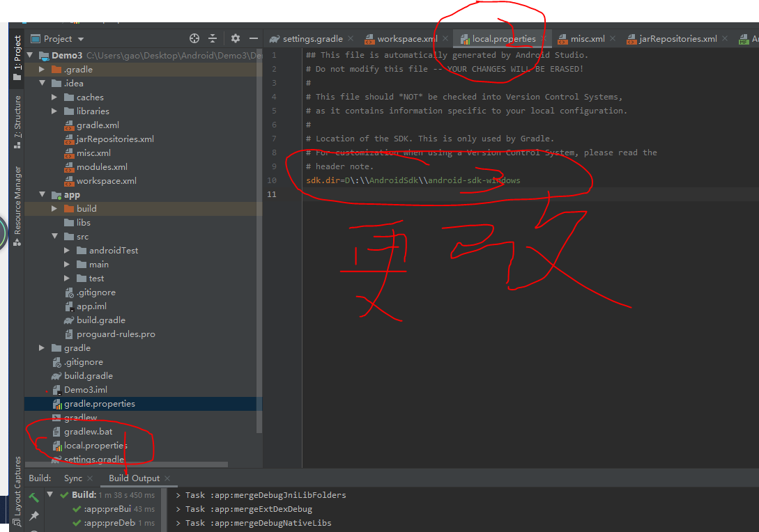Open the 1: Project tool window tab
The height and width of the screenshot is (532, 759).
(17, 58)
